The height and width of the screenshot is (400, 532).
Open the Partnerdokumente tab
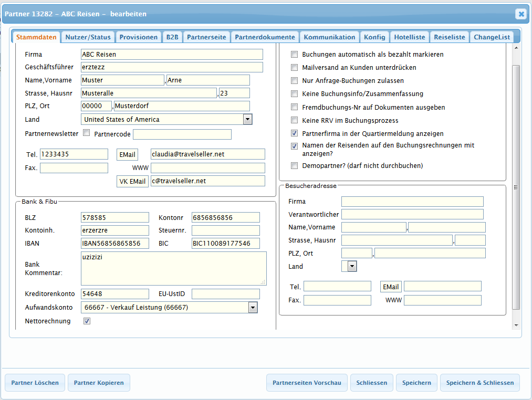[265, 37]
